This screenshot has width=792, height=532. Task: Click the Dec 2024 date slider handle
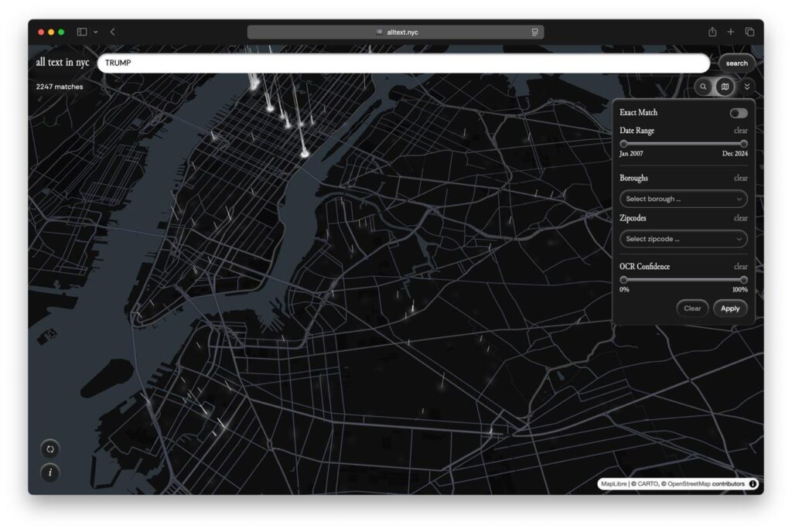pyautogui.click(x=743, y=144)
